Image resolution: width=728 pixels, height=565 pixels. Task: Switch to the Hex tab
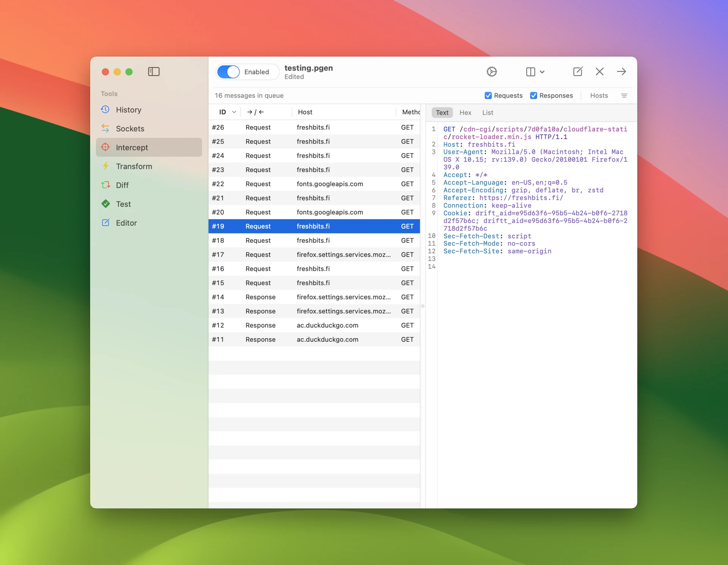point(465,113)
